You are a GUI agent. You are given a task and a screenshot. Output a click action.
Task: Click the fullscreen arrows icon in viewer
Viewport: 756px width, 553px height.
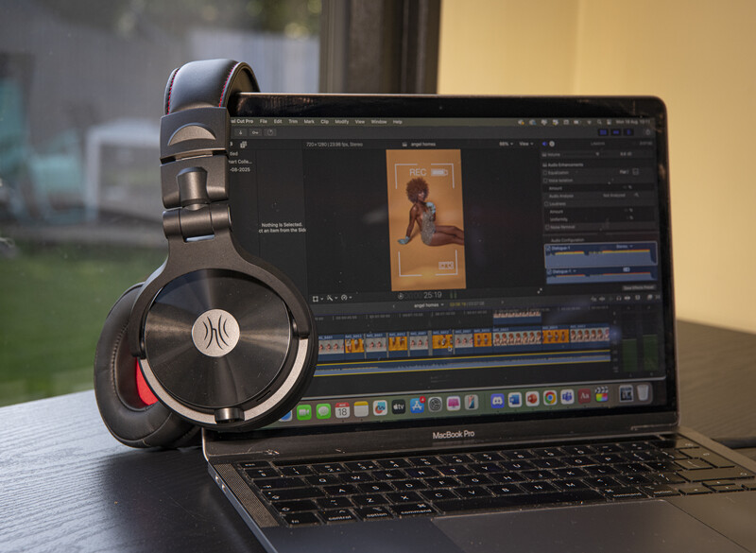(540, 291)
